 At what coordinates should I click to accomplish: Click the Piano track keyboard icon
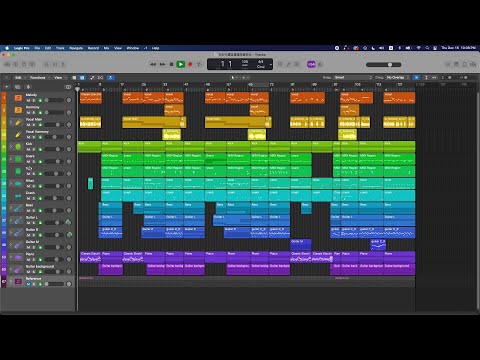pos(18,257)
